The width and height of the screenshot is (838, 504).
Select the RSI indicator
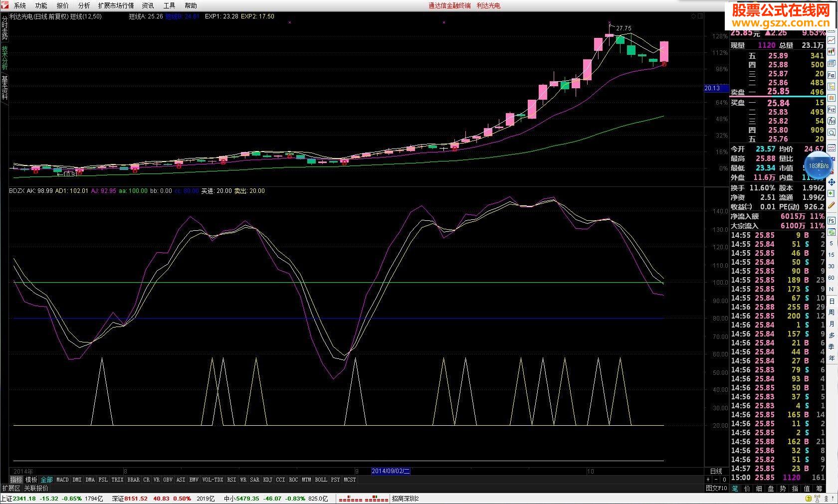pyautogui.click(x=231, y=480)
